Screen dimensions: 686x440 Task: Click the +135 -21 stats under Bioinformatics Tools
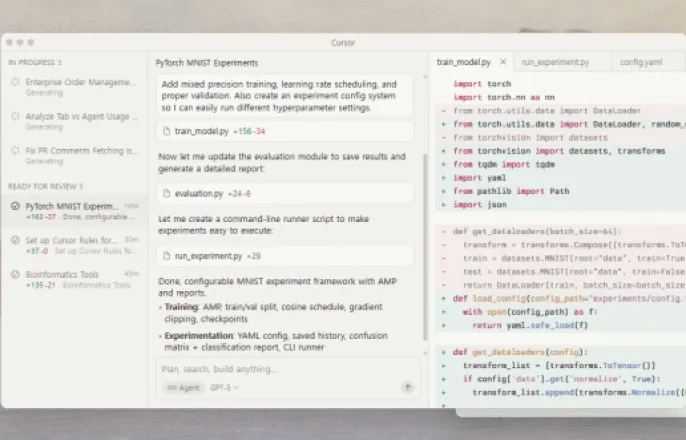(41, 285)
